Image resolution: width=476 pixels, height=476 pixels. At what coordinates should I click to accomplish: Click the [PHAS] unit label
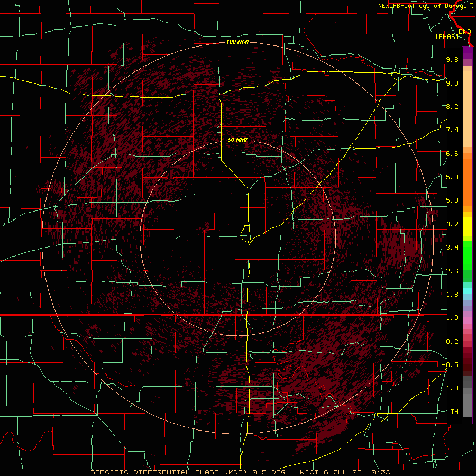(x=447, y=36)
